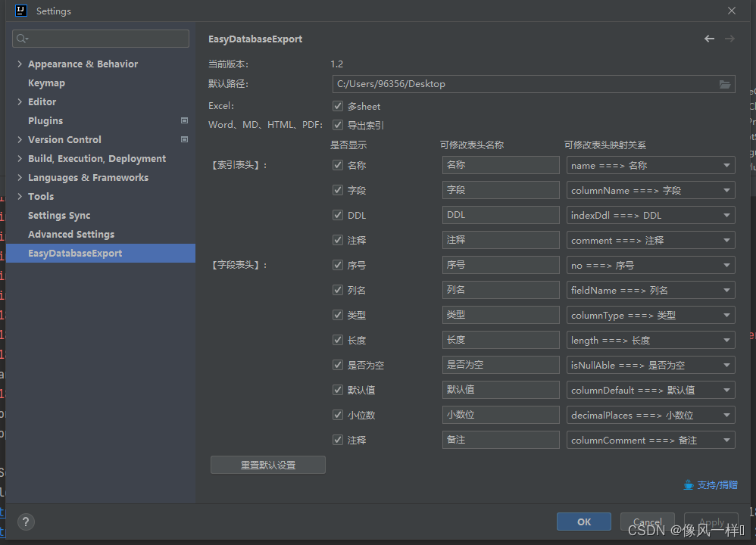756x545 pixels.
Task: Close the Settings dialog
Action: (x=732, y=11)
